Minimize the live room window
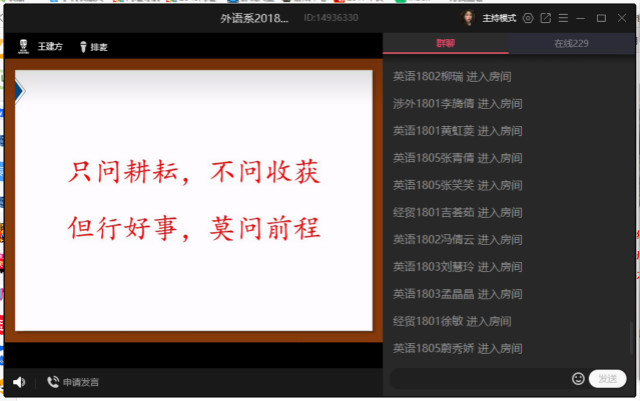 tap(581, 18)
